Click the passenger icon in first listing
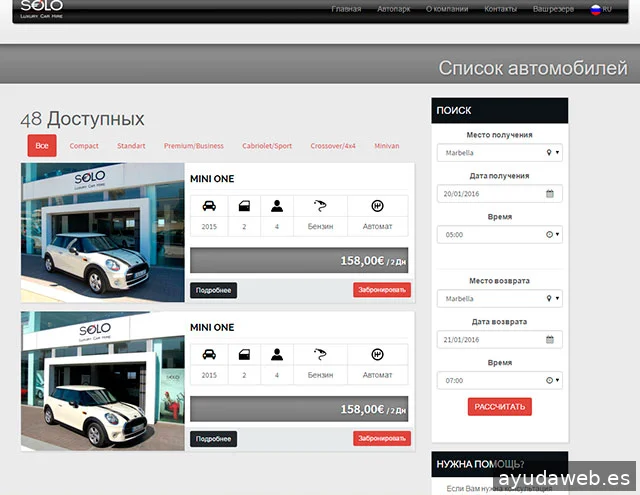Image resolution: width=640 pixels, height=495 pixels. pyautogui.click(x=277, y=206)
